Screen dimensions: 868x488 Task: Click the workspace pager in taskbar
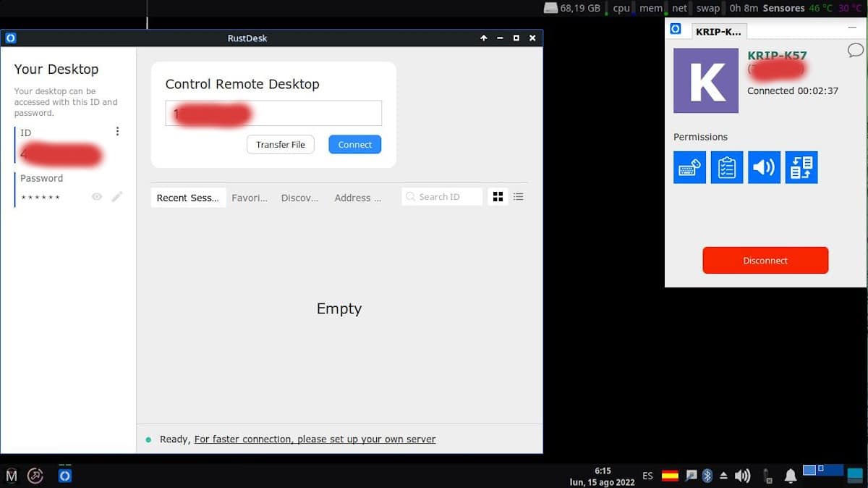pos(823,471)
